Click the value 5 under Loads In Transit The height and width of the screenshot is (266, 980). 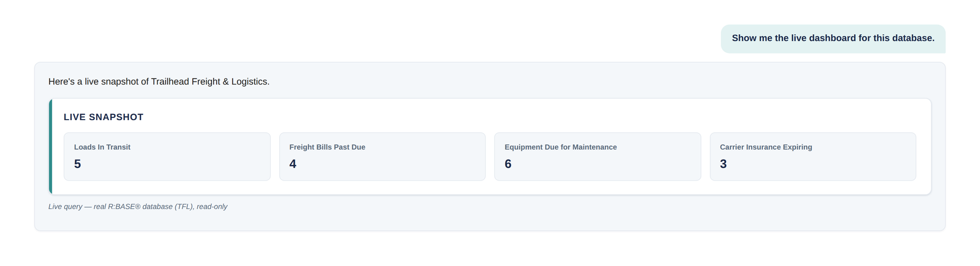click(x=77, y=164)
